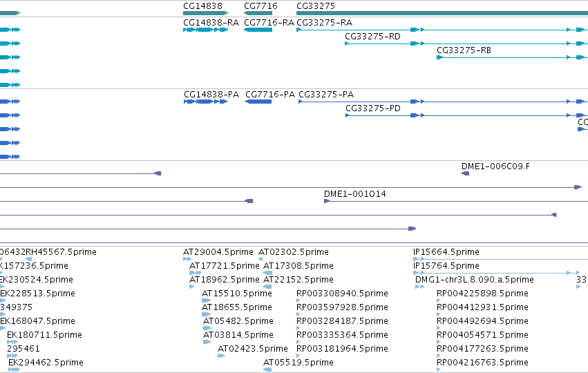Click AT18655.5prime EST label
The height and width of the screenshot is (373, 588).
[x=237, y=307]
